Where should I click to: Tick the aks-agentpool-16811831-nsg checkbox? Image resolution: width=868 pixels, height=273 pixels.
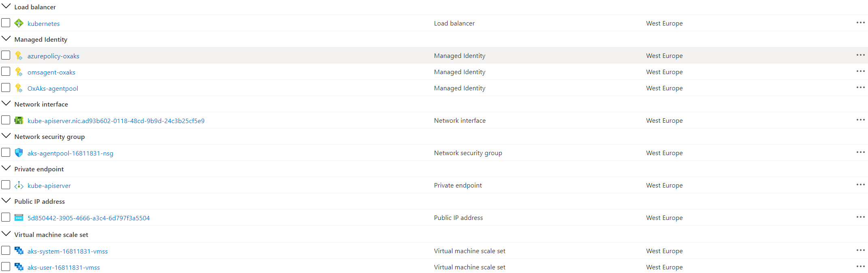pos(6,152)
